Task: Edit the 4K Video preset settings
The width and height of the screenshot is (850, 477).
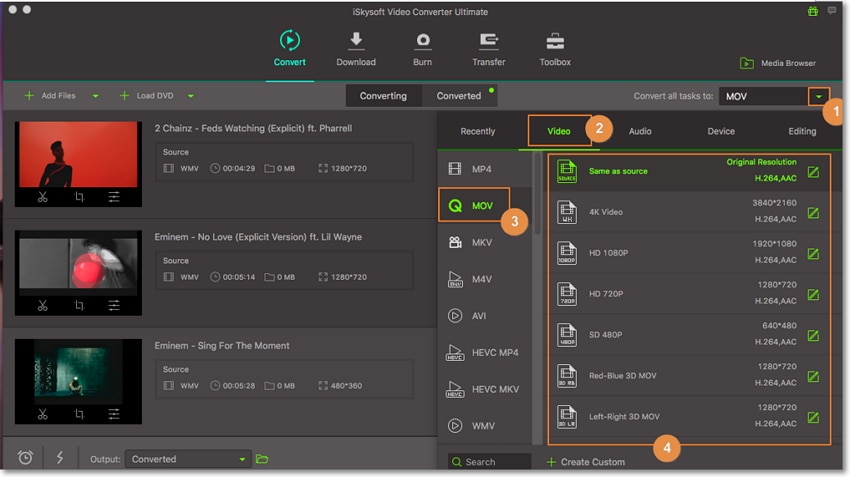Action: click(x=813, y=213)
